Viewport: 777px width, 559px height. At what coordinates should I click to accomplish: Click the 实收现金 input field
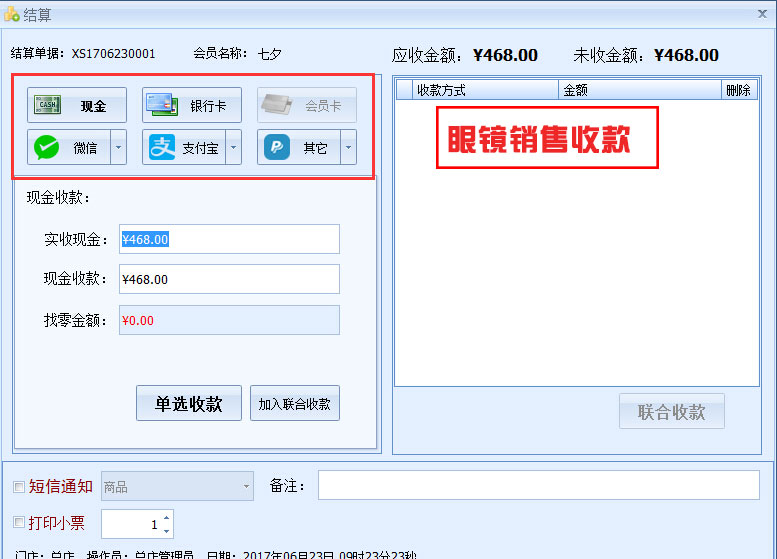tap(229, 239)
